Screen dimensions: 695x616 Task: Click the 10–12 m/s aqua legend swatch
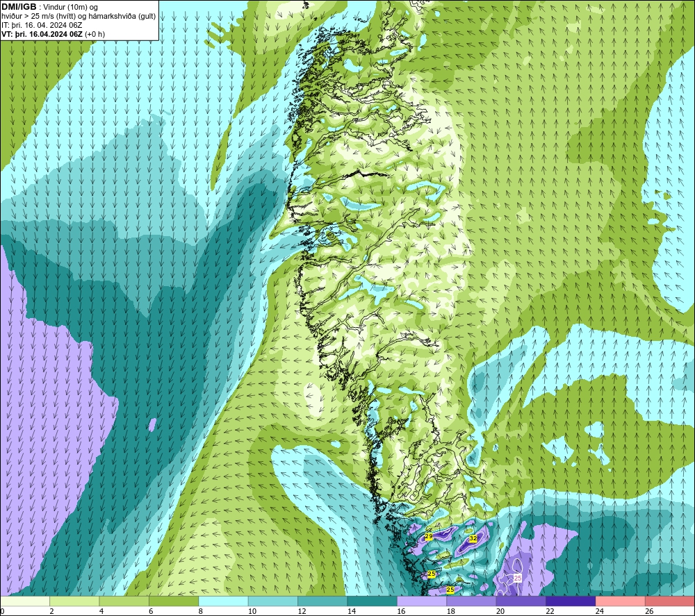[x=273, y=601]
